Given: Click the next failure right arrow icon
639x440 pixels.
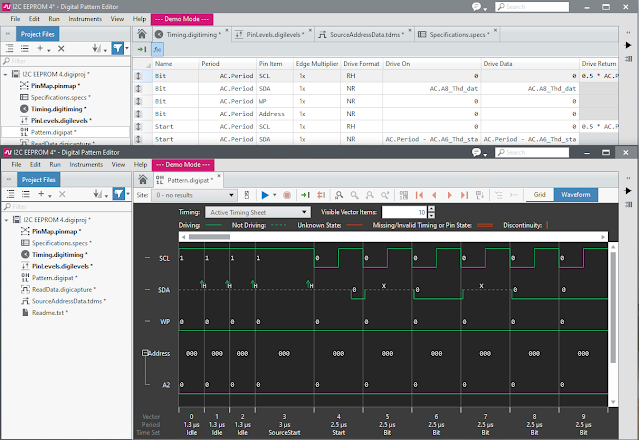Looking at the screenshot, I should click(450, 195).
